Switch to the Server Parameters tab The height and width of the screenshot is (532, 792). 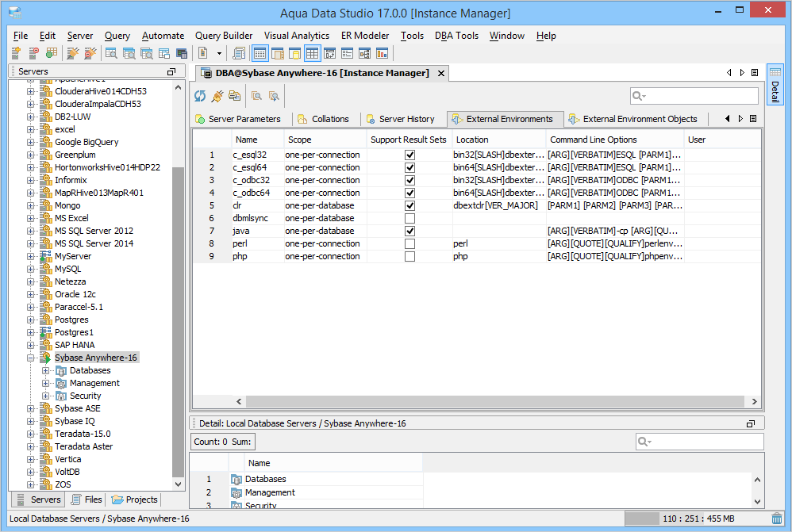pyautogui.click(x=238, y=119)
